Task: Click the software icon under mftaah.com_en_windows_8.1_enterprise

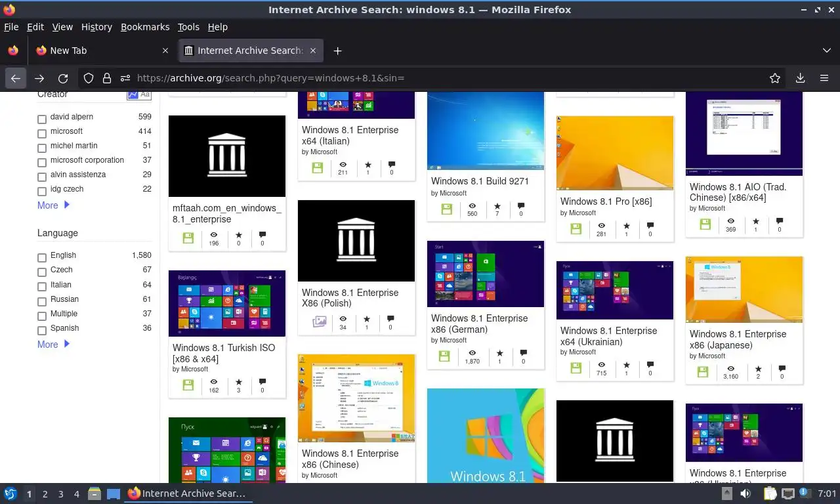Action: tap(188, 238)
